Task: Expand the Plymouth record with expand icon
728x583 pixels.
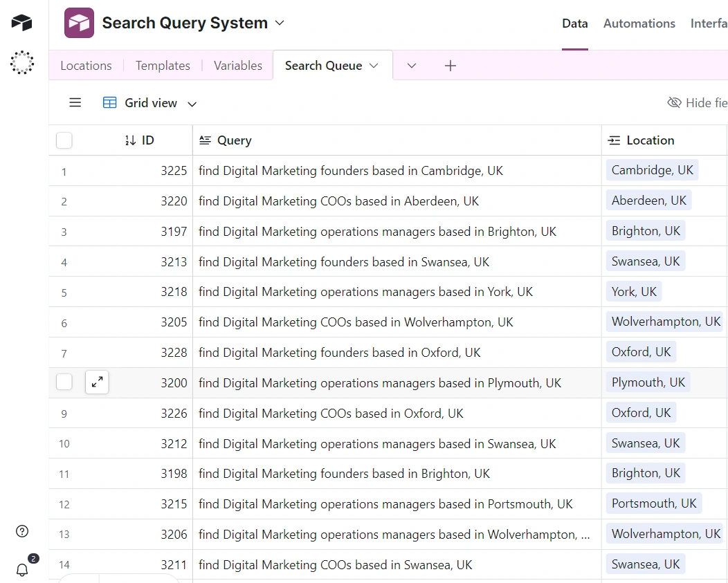Action: [x=97, y=382]
